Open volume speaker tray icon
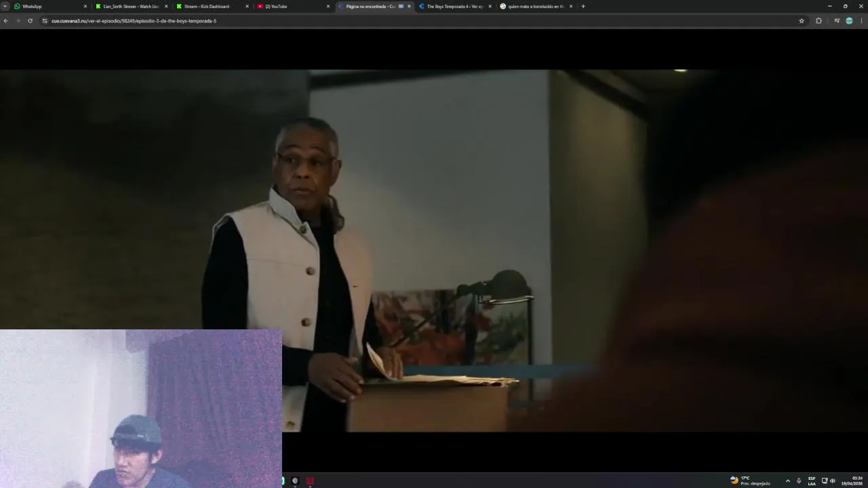 833,481
